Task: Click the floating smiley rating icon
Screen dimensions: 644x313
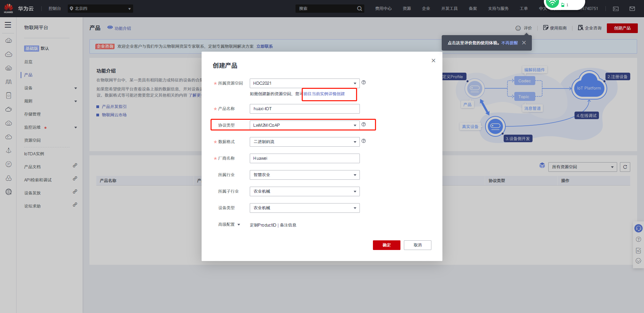Action: click(x=638, y=261)
